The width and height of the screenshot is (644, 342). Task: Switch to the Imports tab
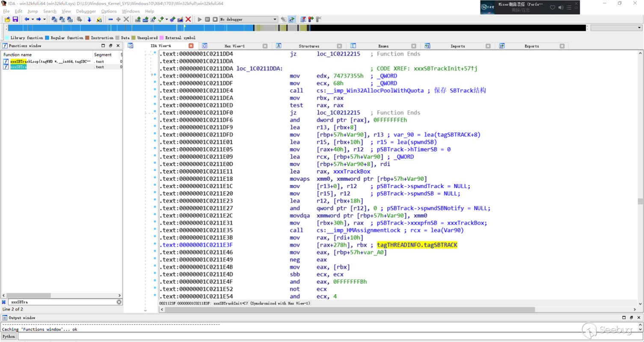coord(457,46)
